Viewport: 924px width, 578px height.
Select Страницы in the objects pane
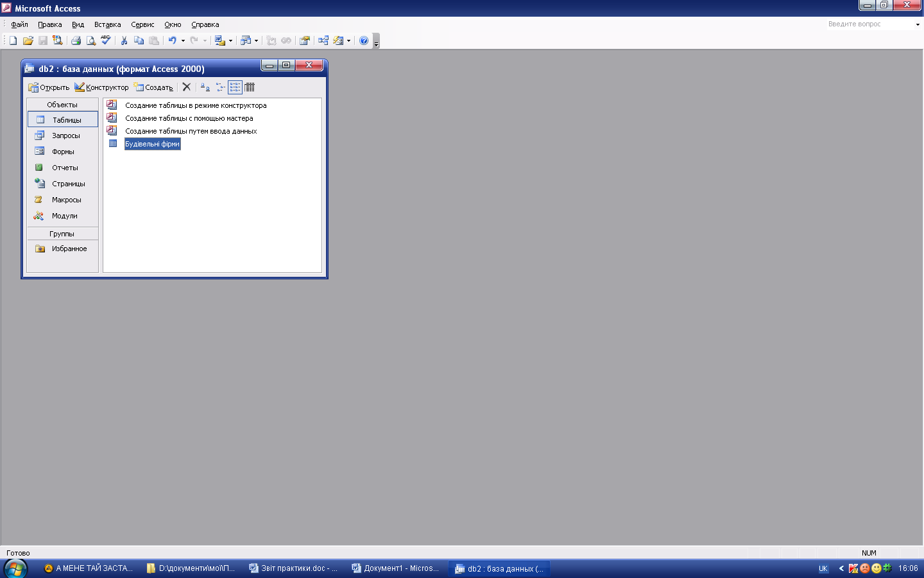(x=63, y=184)
